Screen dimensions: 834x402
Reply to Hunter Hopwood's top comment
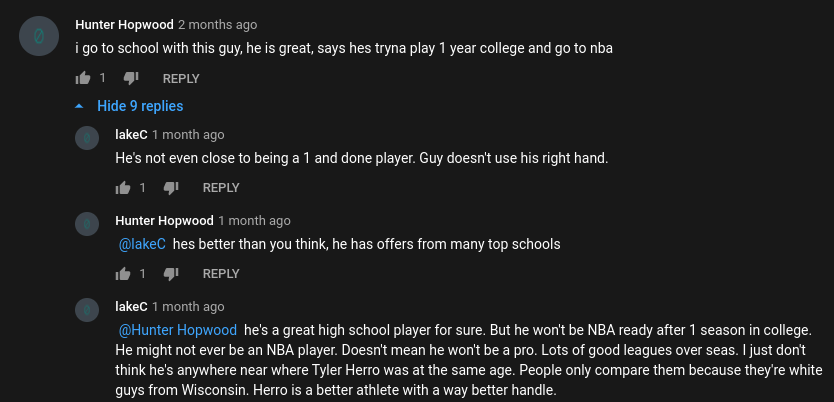181,78
